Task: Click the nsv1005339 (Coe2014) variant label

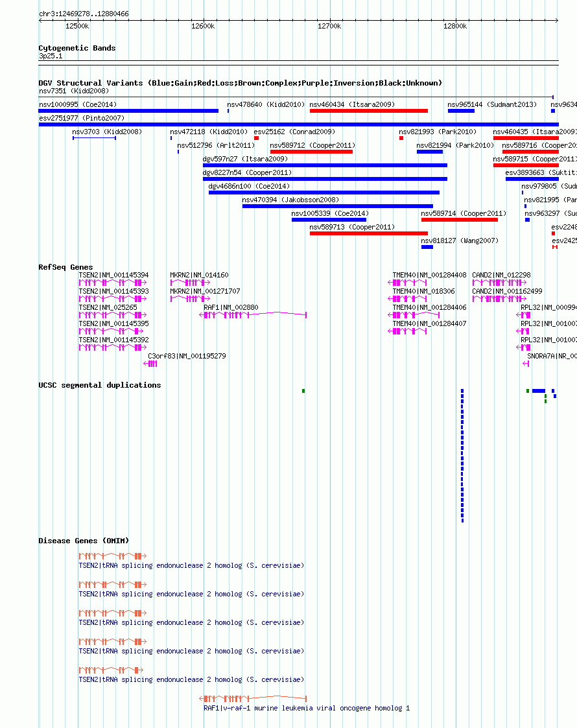Action: click(330, 213)
